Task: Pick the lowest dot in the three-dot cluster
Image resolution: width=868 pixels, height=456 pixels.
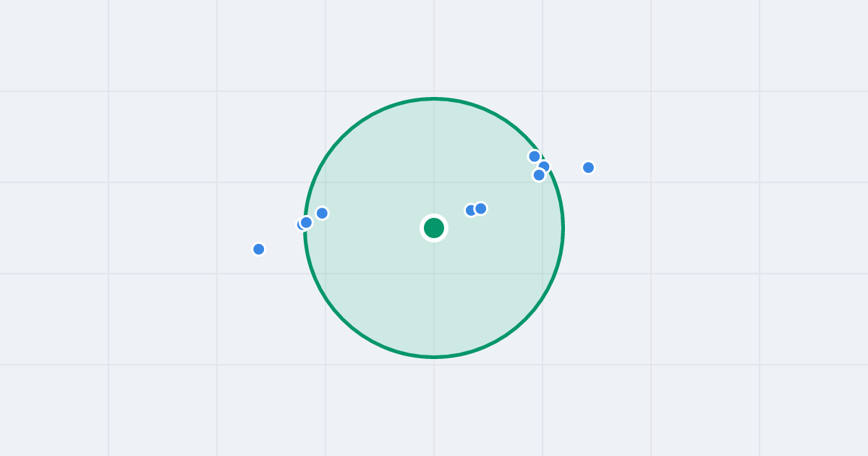Action: [539, 174]
